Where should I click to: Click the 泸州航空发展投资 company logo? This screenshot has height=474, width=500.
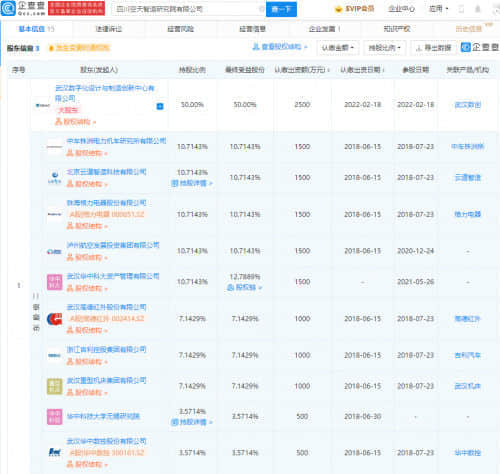[x=54, y=251]
